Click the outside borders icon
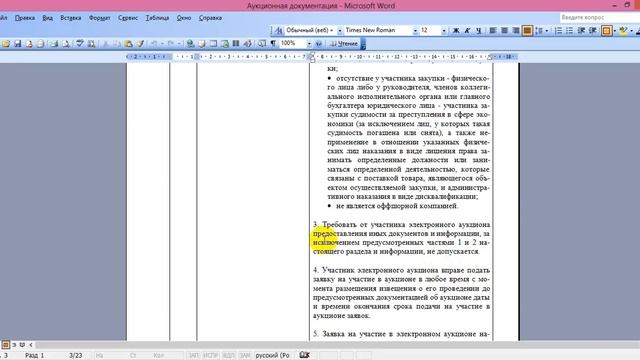Image resolution: width=640 pixels, height=360 pixels. click(x=607, y=31)
